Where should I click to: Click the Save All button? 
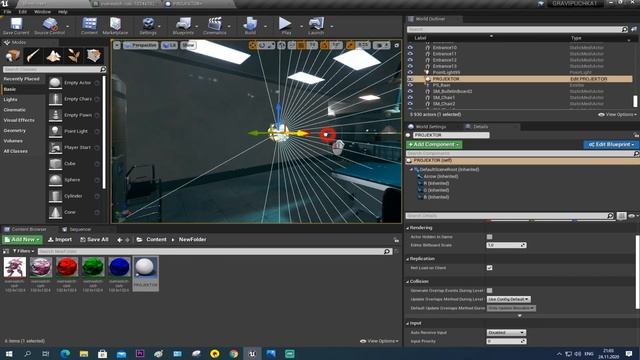pos(94,240)
